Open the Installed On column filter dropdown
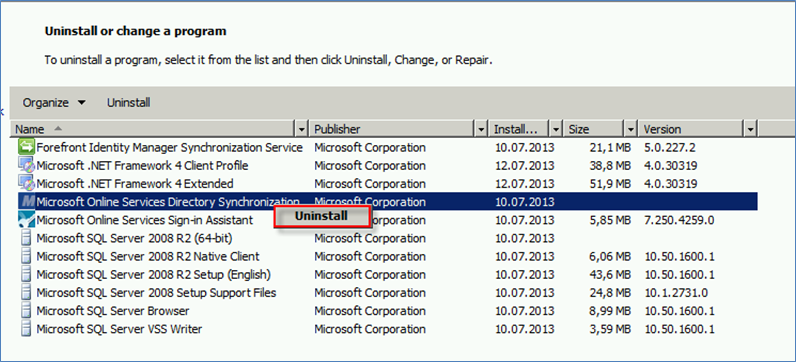Image resolution: width=796 pixels, height=362 pixels. pos(556,129)
